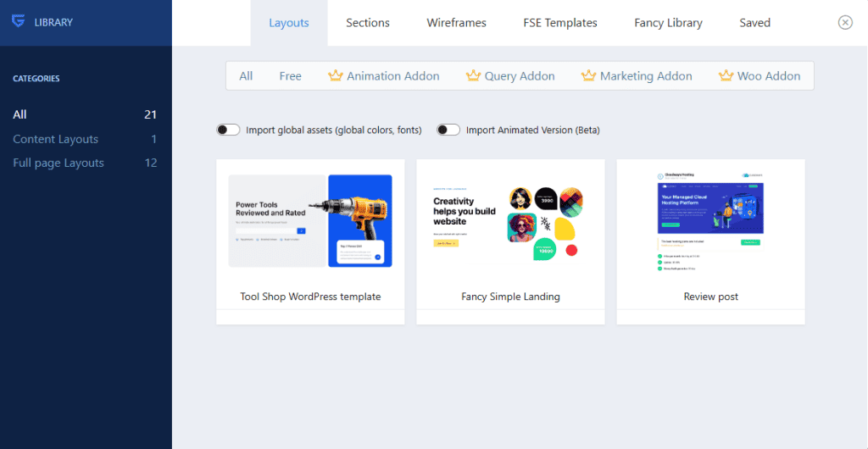Close the library with the X icon

point(845,22)
